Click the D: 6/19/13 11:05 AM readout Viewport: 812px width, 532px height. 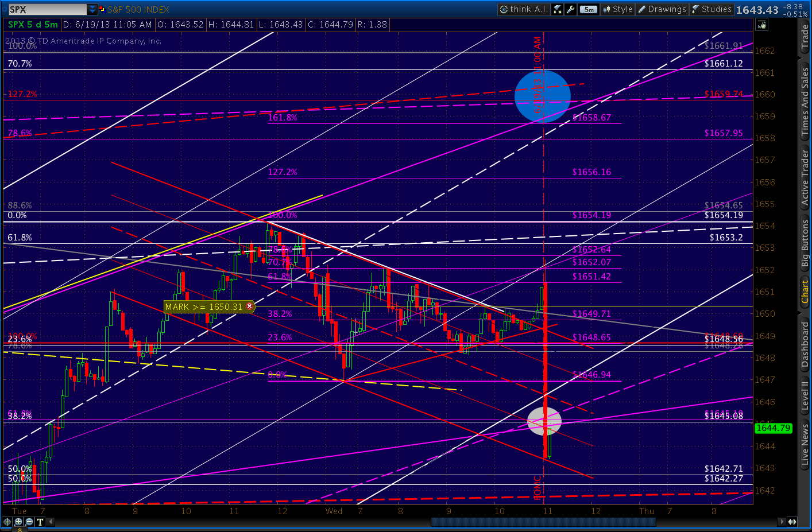tap(107, 25)
